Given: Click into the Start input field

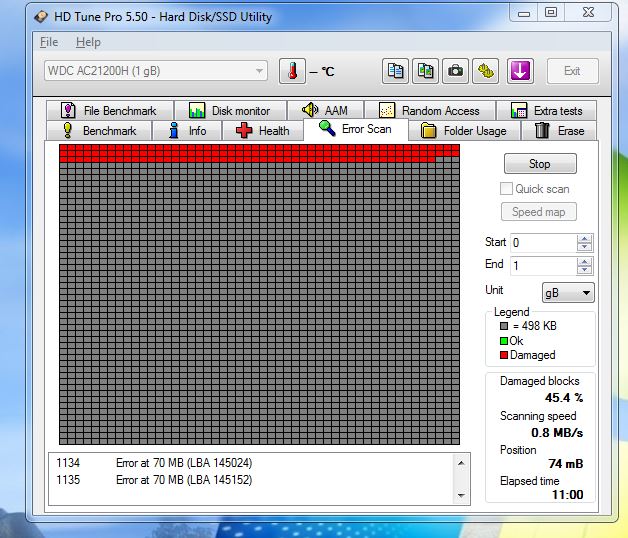Looking at the screenshot, I should click(x=543, y=243).
